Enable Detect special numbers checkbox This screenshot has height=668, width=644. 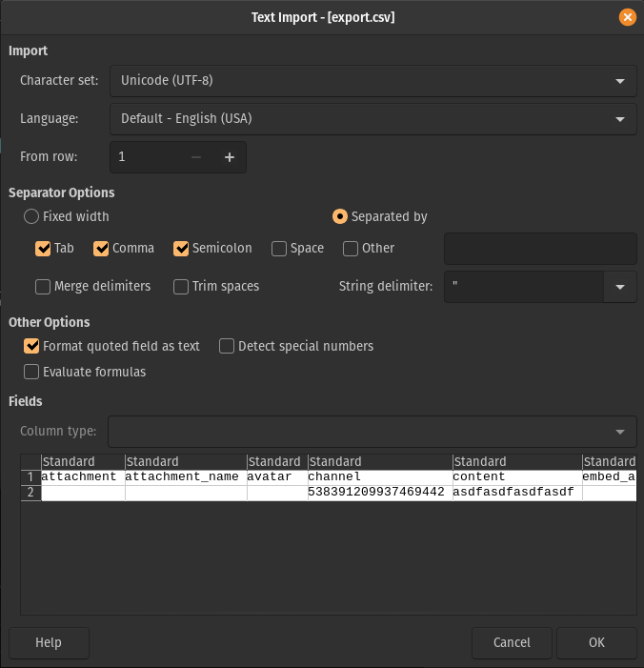pos(227,347)
